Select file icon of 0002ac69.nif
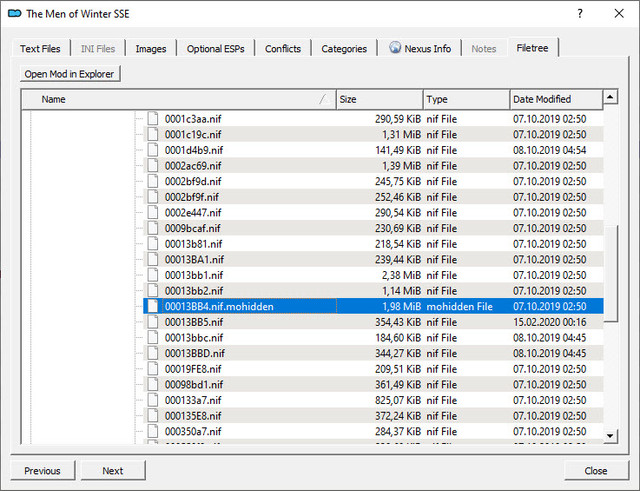 pos(153,166)
